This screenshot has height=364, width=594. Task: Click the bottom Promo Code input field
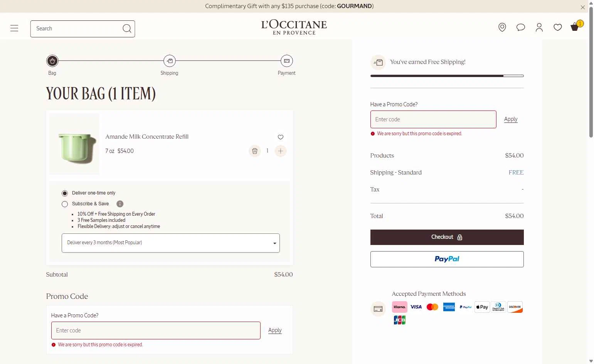pyautogui.click(x=156, y=330)
